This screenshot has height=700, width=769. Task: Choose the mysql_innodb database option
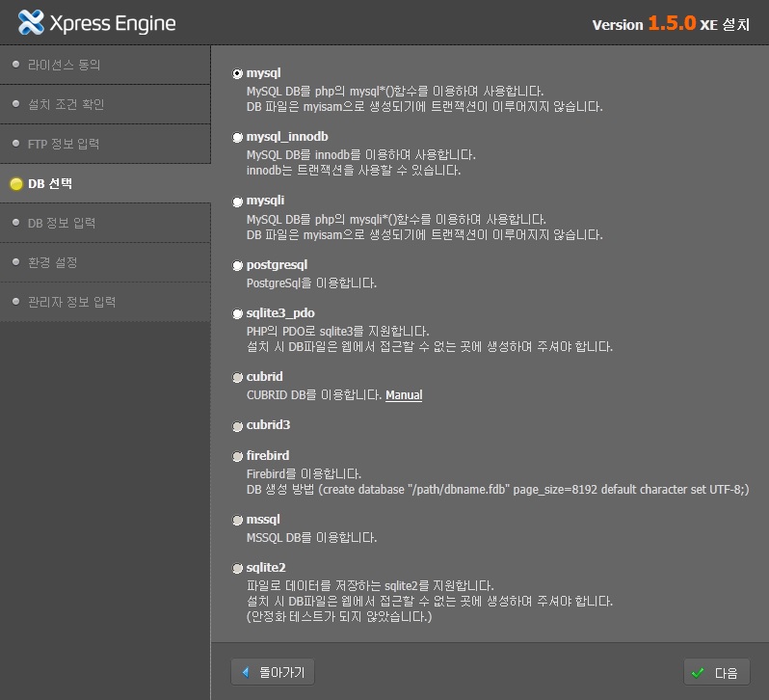coord(237,137)
